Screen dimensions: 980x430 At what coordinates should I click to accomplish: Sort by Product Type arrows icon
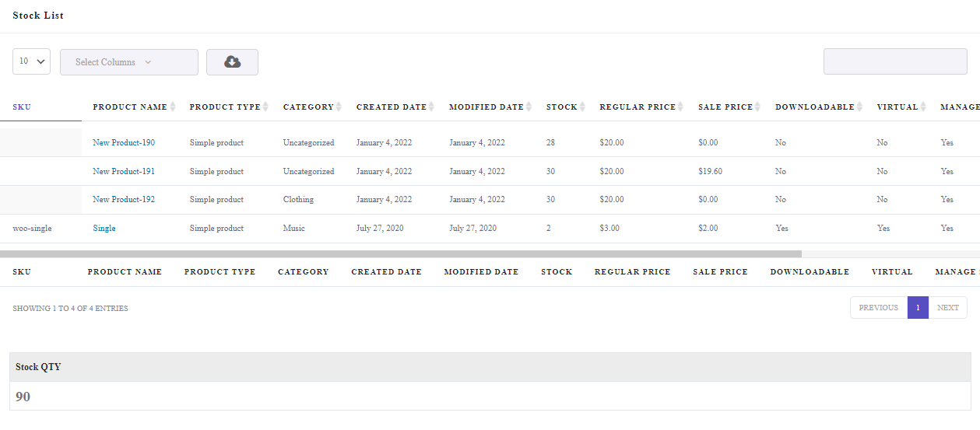point(265,107)
